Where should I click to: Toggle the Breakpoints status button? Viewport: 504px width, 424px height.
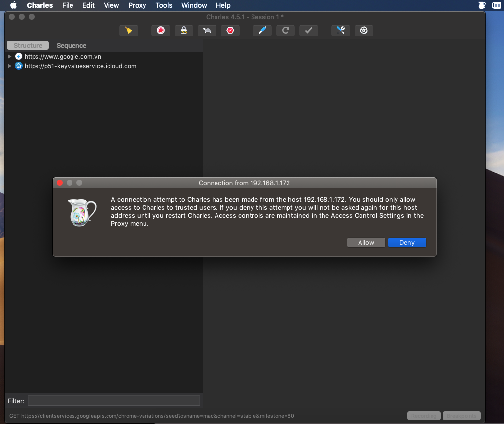coord(462,416)
